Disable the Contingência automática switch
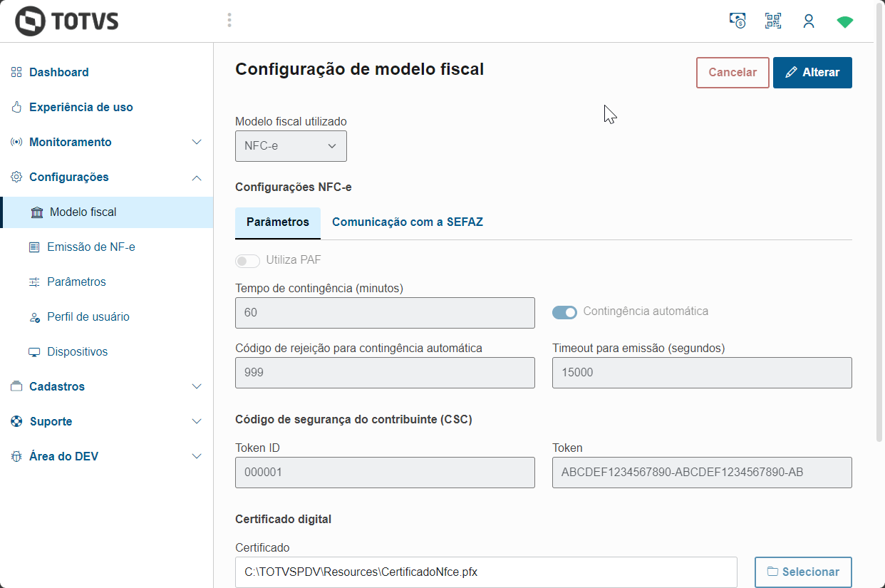Viewport: 885px width, 588px height. click(x=564, y=312)
